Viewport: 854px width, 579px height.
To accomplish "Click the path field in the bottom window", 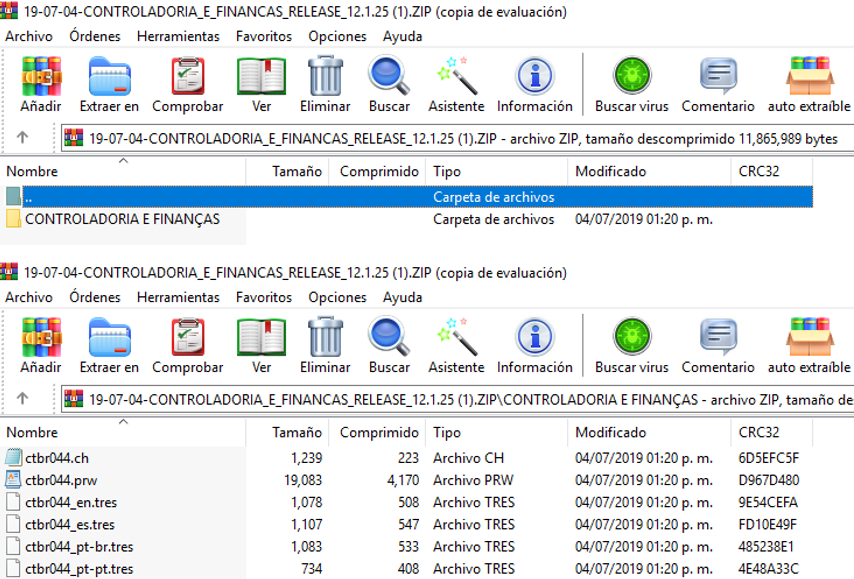I will pos(458,399).
